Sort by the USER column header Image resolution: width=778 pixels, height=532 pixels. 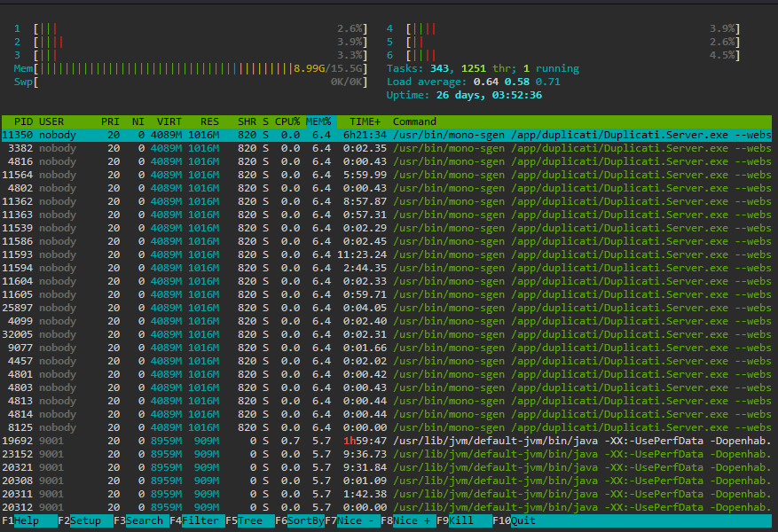tap(51, 122)
